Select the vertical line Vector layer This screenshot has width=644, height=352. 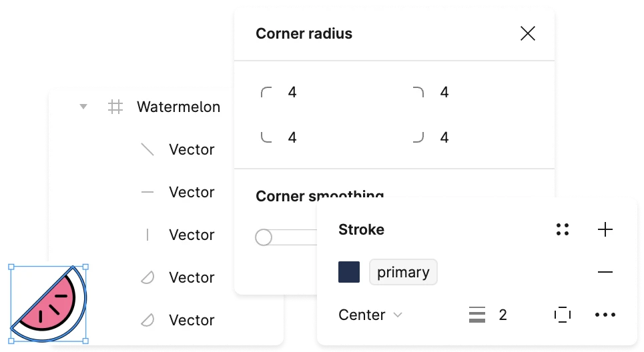177,235
